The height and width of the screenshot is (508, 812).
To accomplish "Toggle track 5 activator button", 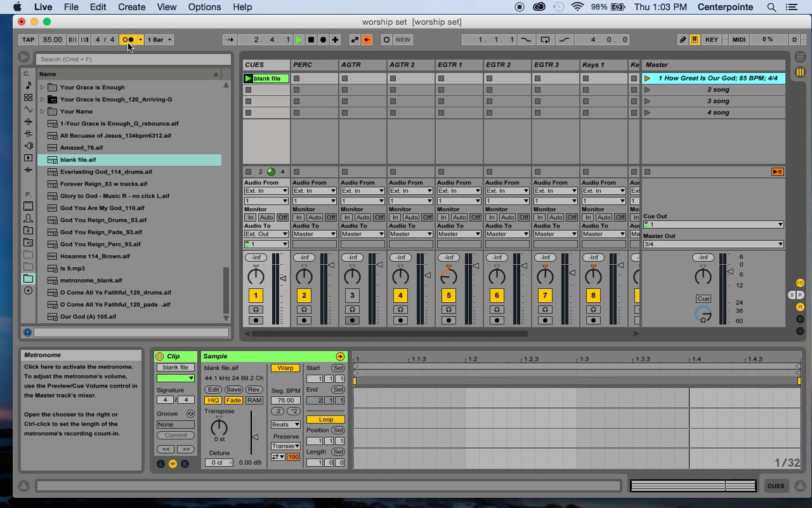I will (x=449, y=295).
